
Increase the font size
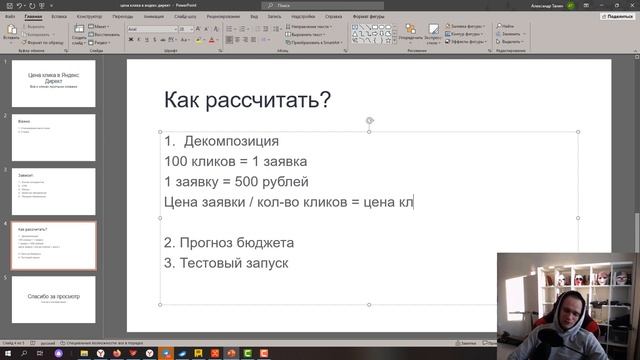pos(198,29)
